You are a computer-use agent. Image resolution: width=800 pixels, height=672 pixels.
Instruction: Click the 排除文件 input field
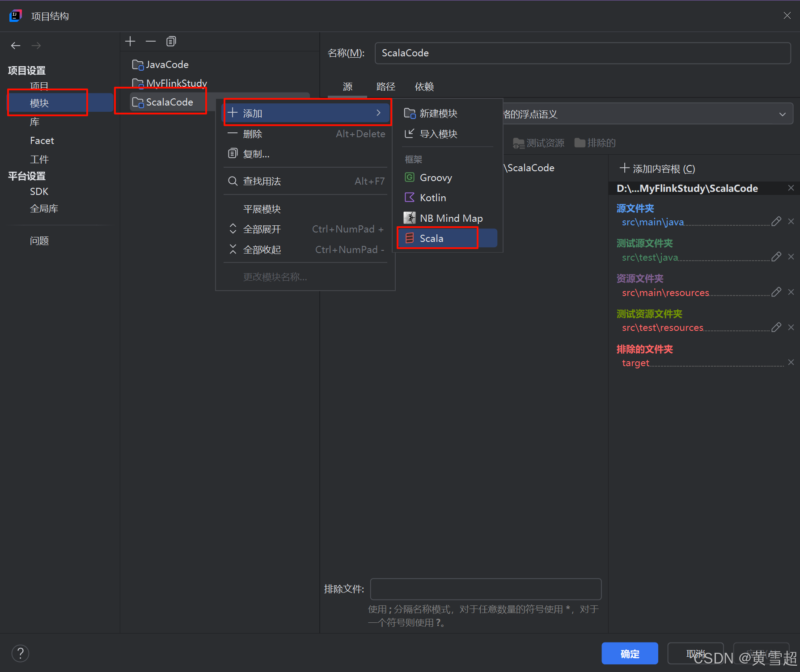[486, 589]
